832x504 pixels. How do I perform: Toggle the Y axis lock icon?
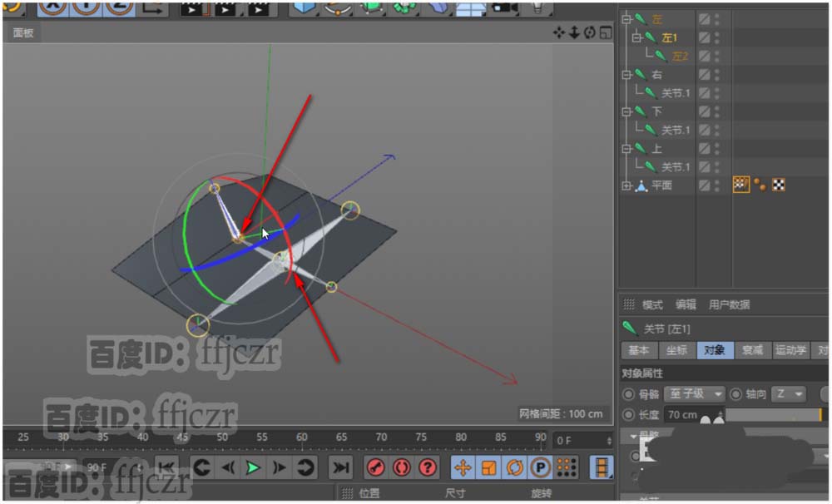pos(85,8)
